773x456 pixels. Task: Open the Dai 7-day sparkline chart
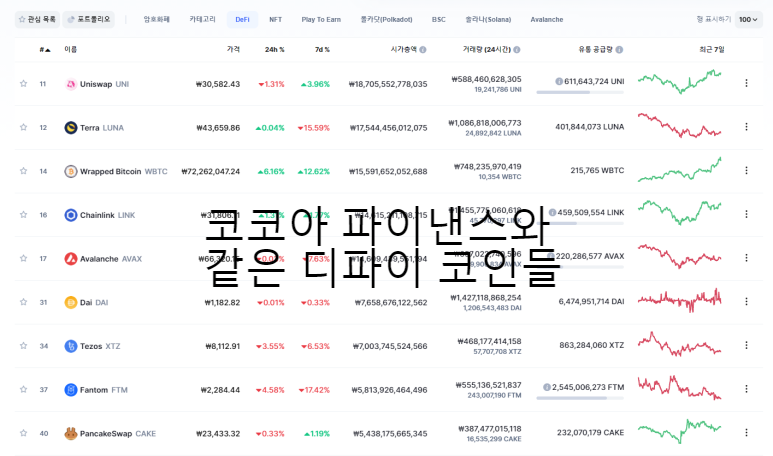[679, 300]
